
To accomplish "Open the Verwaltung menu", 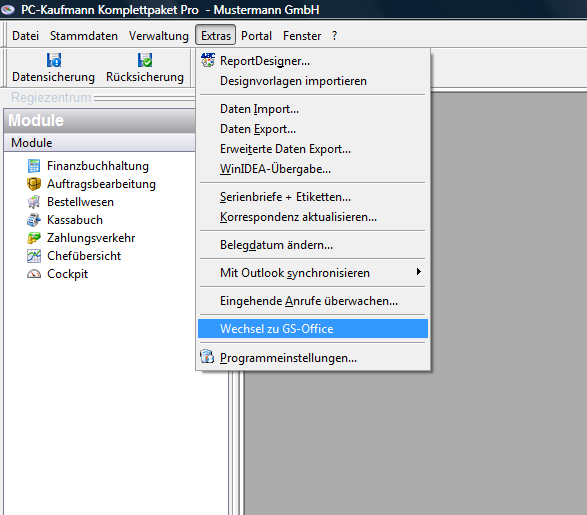I will point(159,36).
